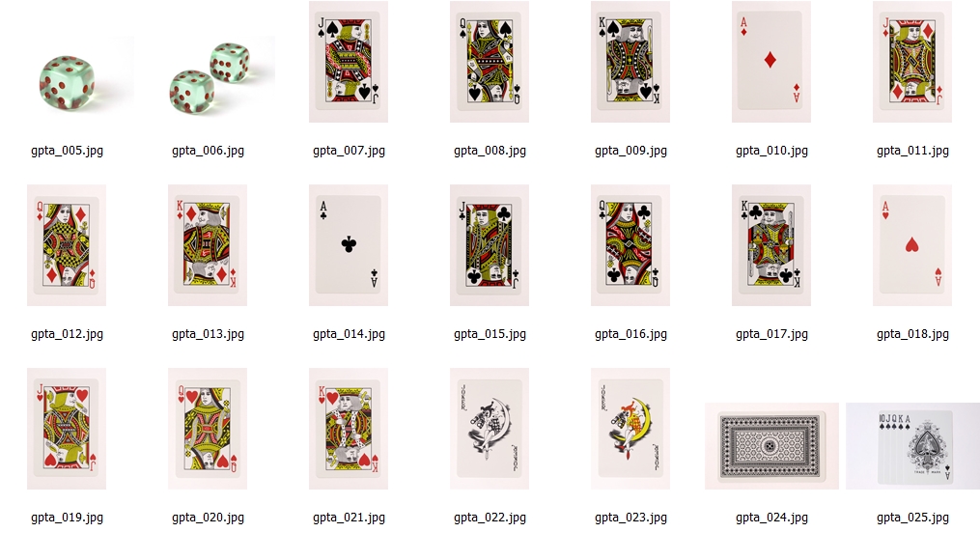
Task: Select the Queen of Diamonds card thumbnail
Action: point(67,245)
